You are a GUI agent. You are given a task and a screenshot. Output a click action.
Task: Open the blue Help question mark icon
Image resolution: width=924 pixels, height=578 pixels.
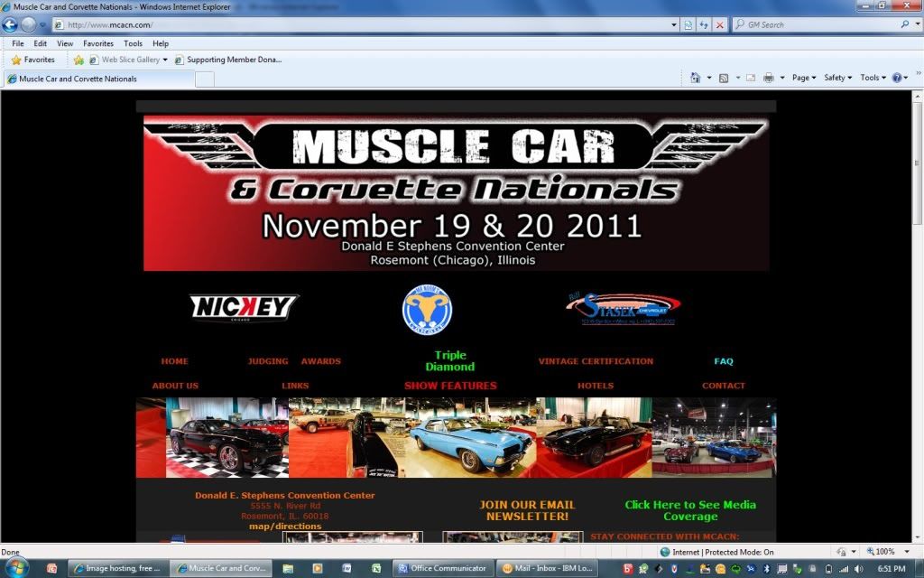[897, 78]
